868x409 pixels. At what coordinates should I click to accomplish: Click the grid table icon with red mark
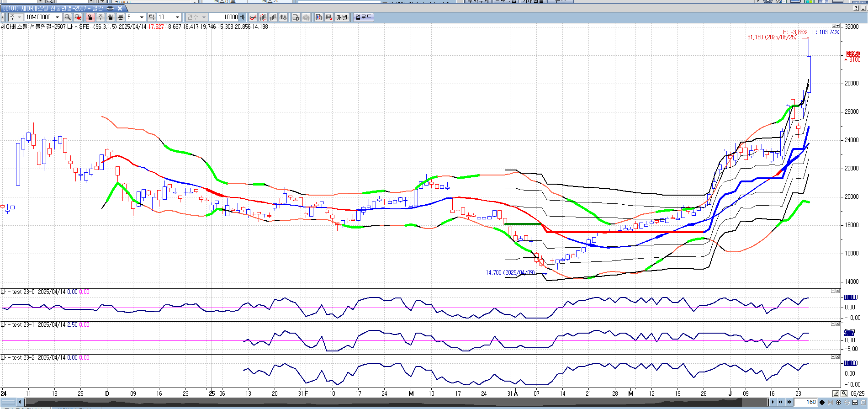click(x=328, y=17)
